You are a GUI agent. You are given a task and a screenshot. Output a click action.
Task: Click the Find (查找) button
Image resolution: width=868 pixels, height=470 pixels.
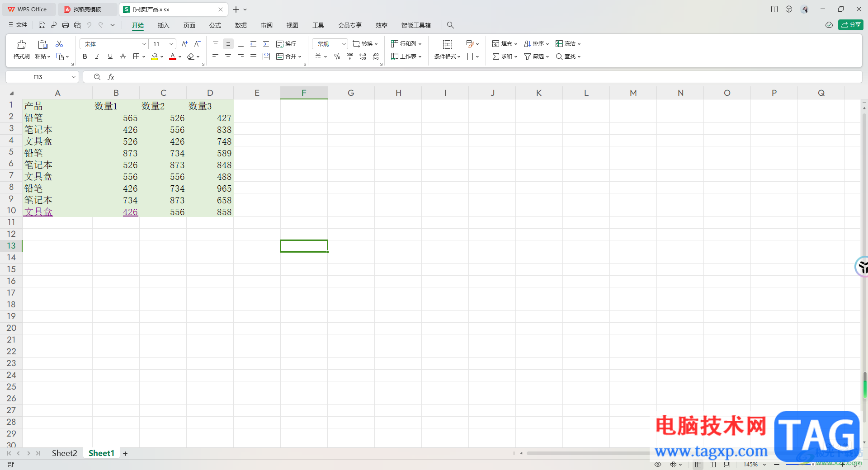pos(568,56)
